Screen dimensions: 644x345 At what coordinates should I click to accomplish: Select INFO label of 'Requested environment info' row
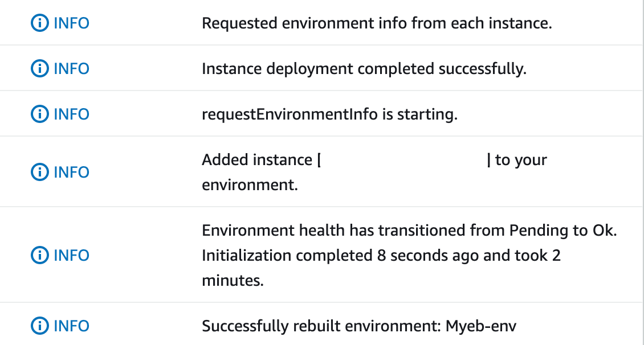(71, 23)
